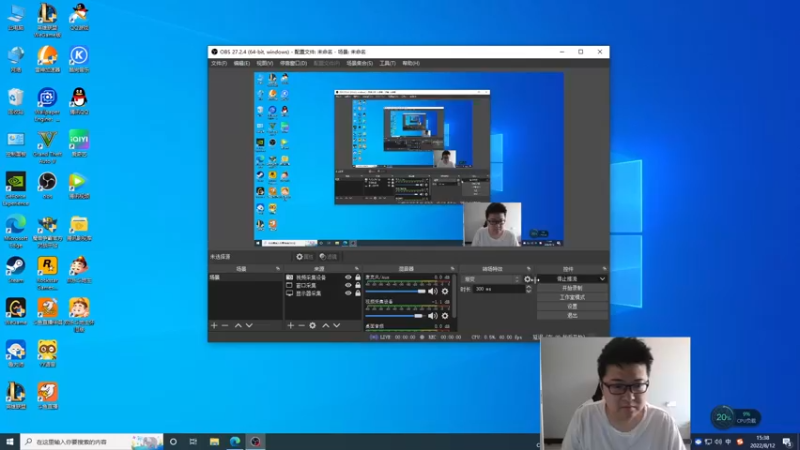Click Start Recording in Controls panel

click(572, 288)
